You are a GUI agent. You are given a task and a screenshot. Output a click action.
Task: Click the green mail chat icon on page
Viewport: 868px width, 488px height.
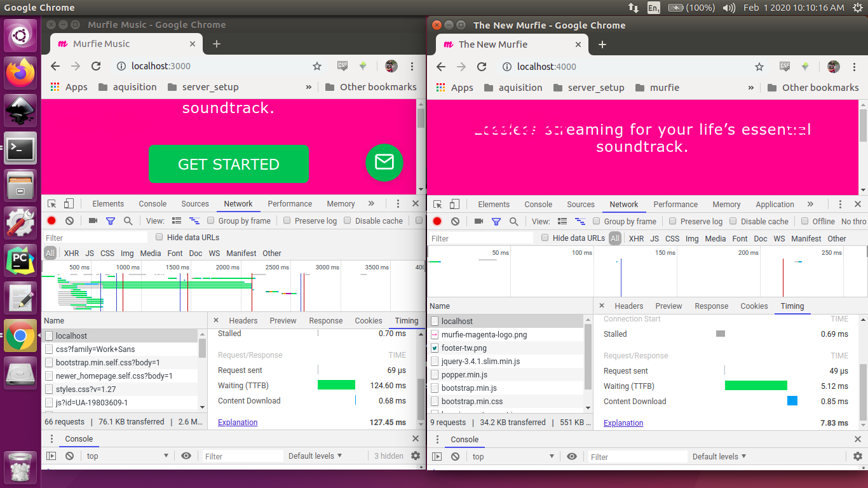[x=384, y=162]
